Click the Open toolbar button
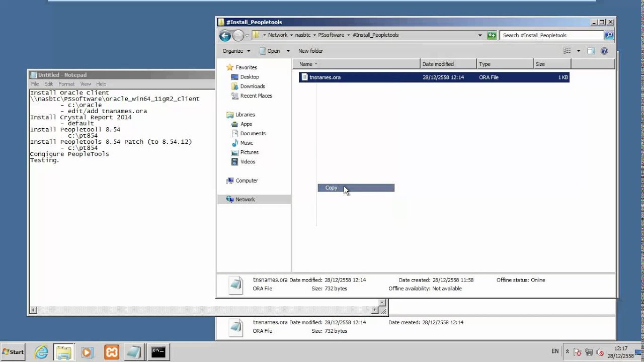This screenshot has height=362, width=644. [x=270, y=51]
